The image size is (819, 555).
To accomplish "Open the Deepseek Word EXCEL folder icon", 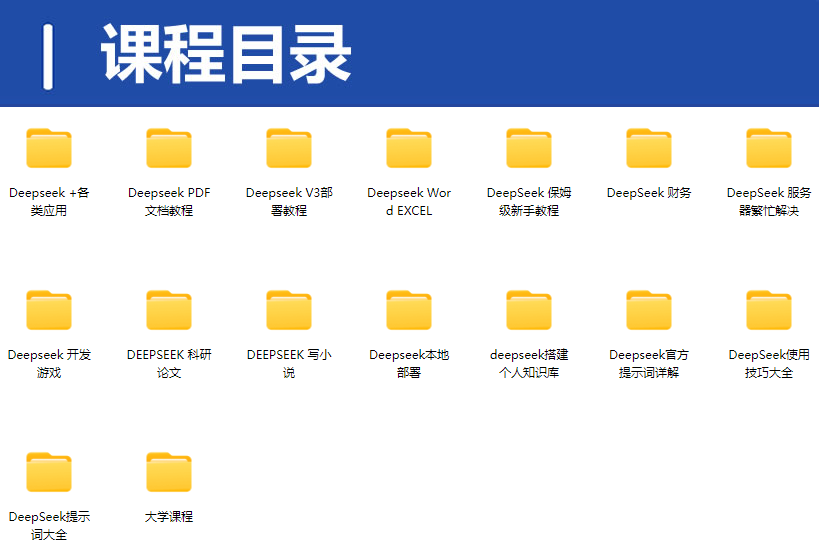I will [x=409, y=148].
